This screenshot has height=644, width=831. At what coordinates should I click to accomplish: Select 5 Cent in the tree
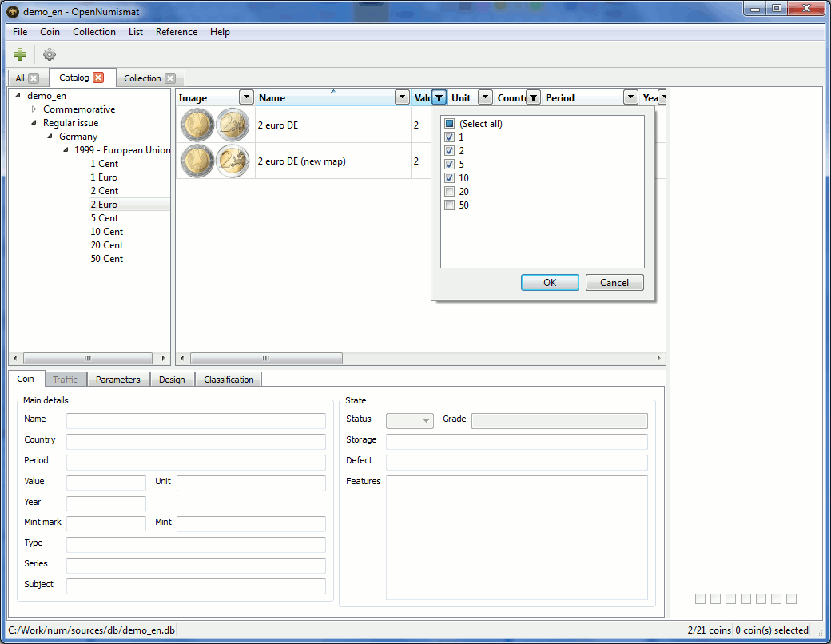pyautogui.click(x=105, y=218)
